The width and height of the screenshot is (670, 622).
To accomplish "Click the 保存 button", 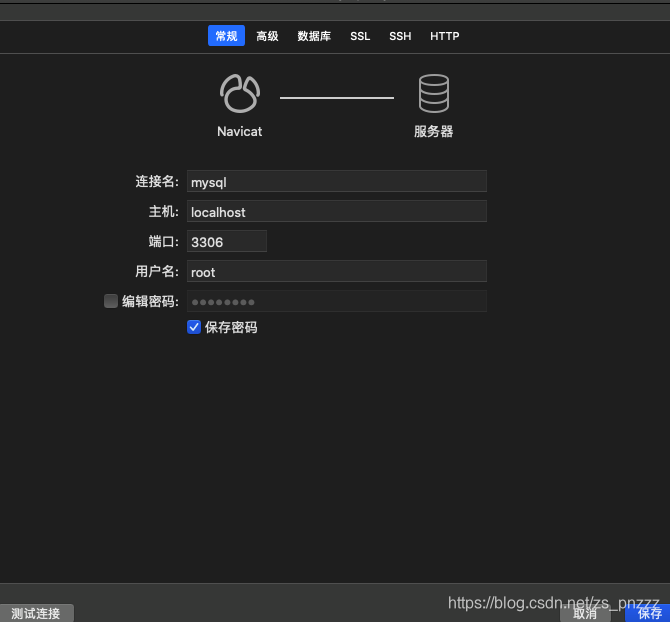I will click(649, 613).
